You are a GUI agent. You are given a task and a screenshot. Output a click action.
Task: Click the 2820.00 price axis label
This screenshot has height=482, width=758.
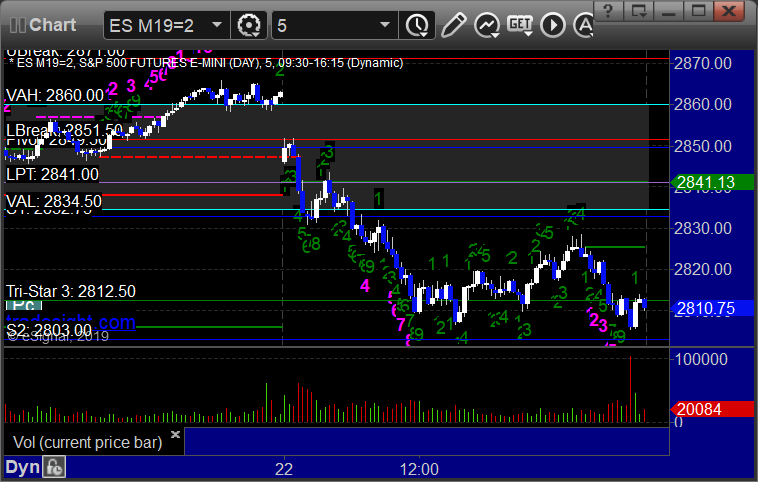pos(702,269)
